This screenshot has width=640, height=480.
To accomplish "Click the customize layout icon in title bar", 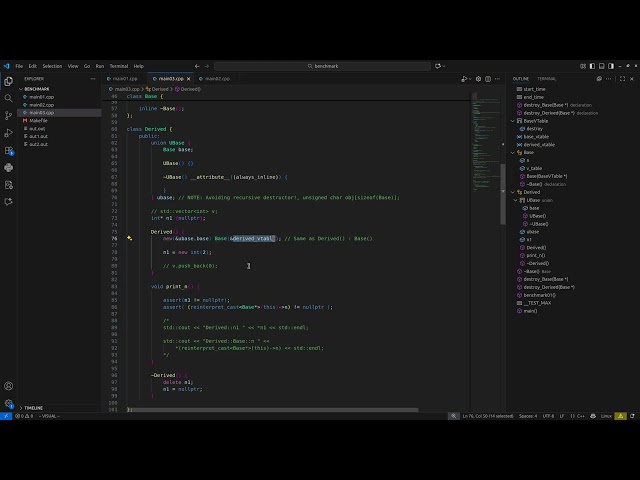I will point(583,66).
